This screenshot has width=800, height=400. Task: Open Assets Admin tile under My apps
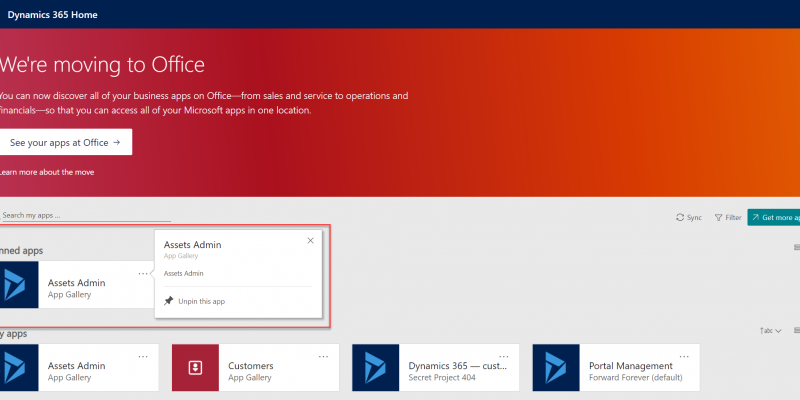(78, 367)
